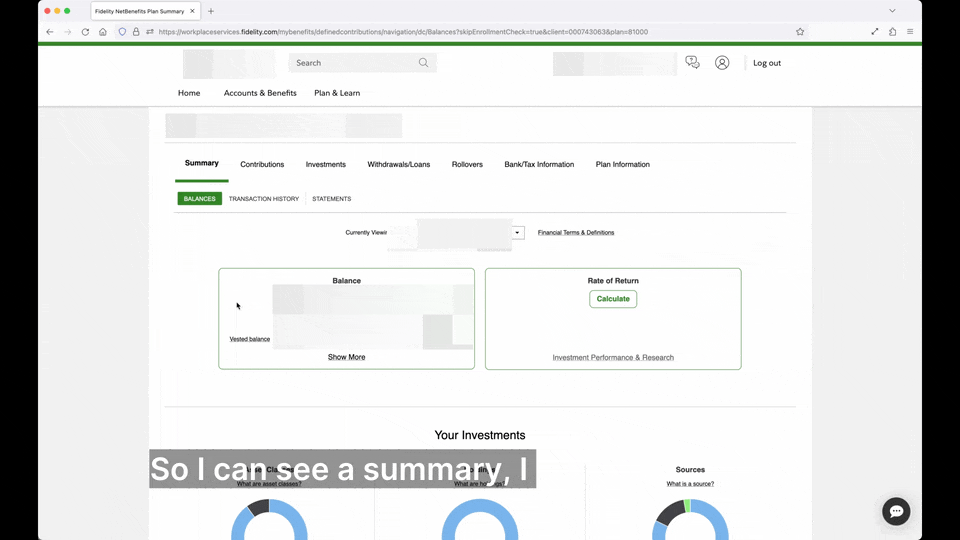Click the floating chat bubble button
The image size is (960, 540).
point(896,511)
